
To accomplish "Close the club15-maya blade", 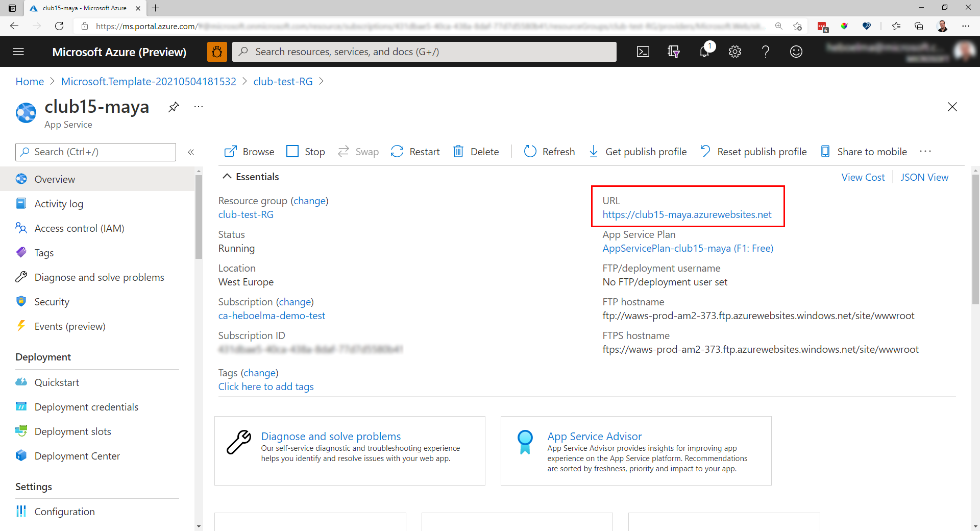I will tap(952, 107).
